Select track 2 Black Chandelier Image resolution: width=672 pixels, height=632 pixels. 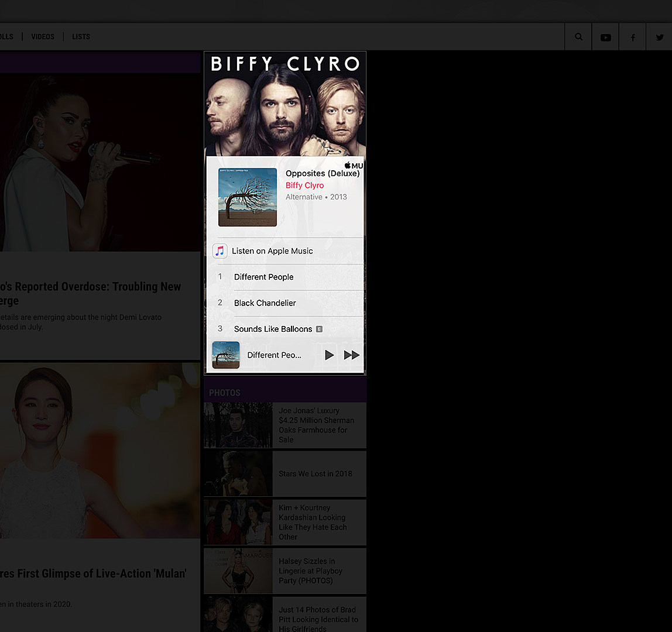285,303
